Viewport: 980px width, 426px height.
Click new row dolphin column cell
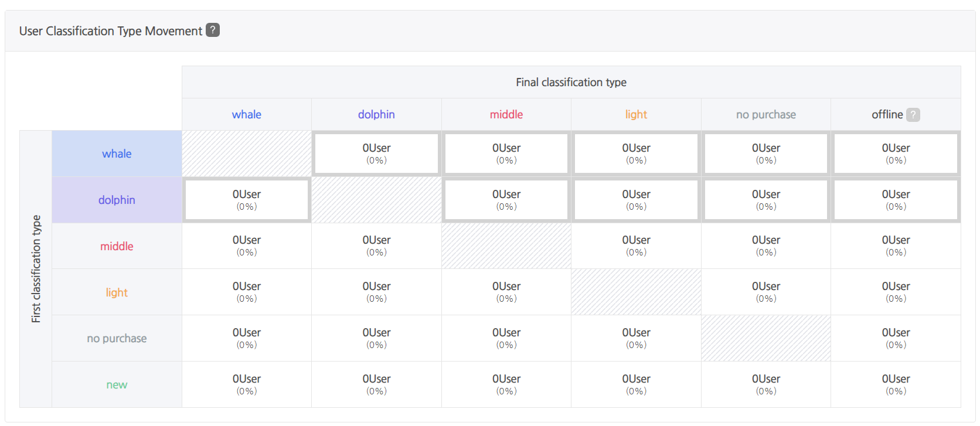click(376, 384)
